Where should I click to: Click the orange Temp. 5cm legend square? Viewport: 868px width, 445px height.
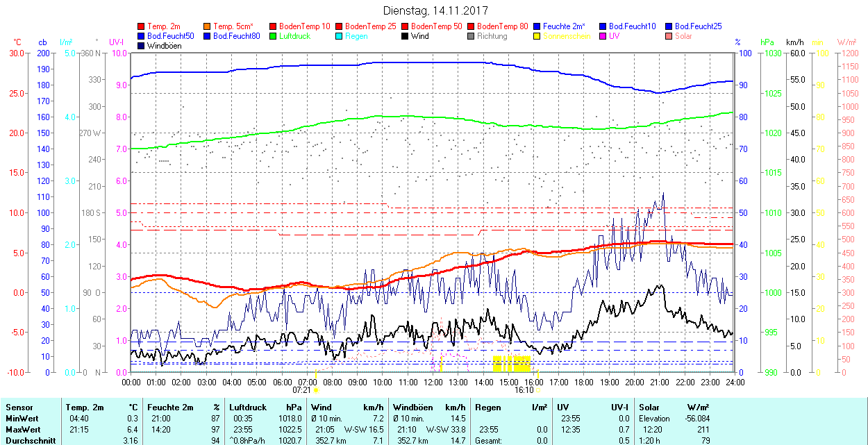(x=208, y=26)
